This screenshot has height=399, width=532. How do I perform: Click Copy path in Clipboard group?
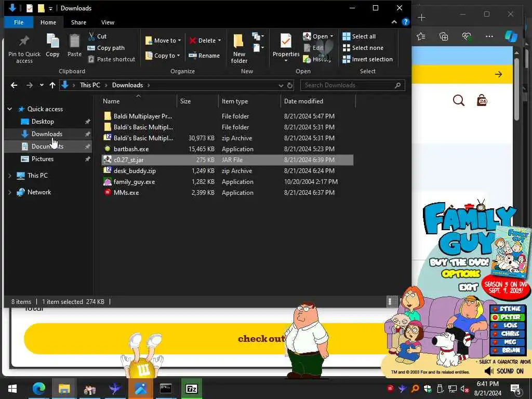[106, 48]
